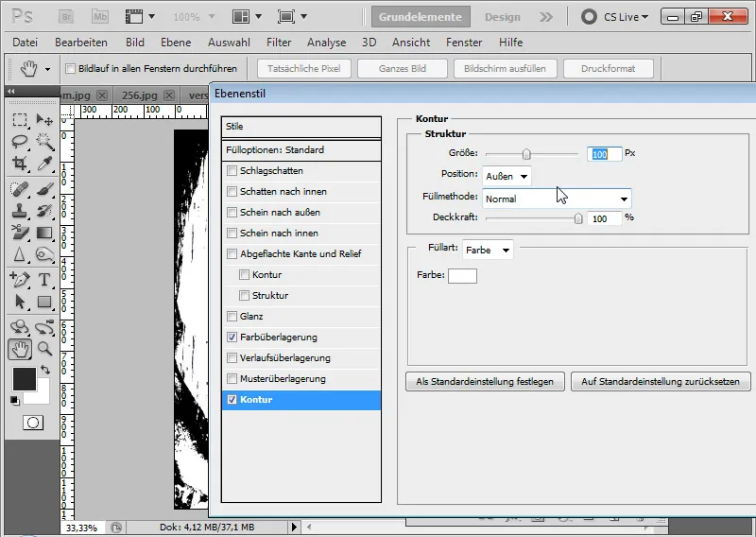Select the Rectangle shape tool
Image resolution: width=756 pixels, height=537 pixels.
tap(44, 302)
